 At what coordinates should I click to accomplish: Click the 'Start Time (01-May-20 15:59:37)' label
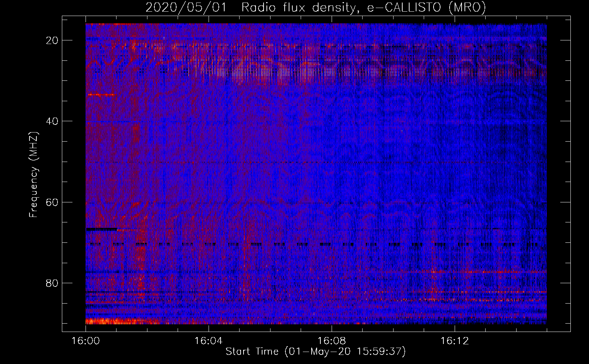pyautogui.click(x=316, y=352)
